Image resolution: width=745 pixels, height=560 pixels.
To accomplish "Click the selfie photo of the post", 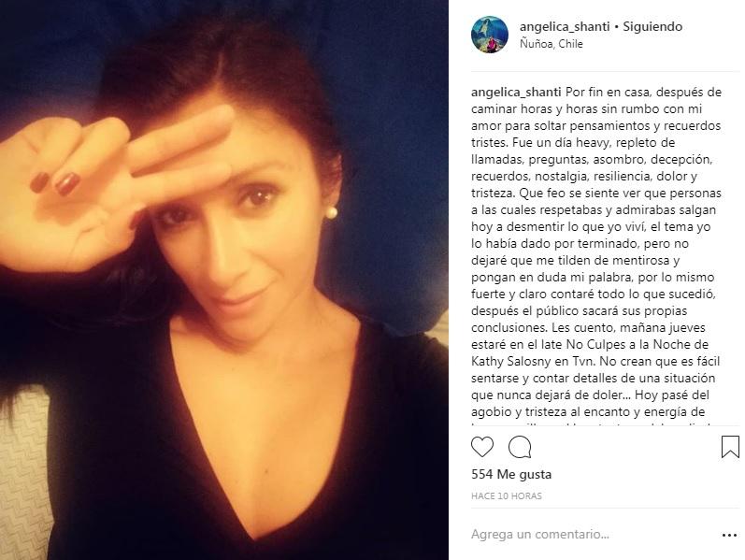I will pyautogui.click(x=224, y=280).
